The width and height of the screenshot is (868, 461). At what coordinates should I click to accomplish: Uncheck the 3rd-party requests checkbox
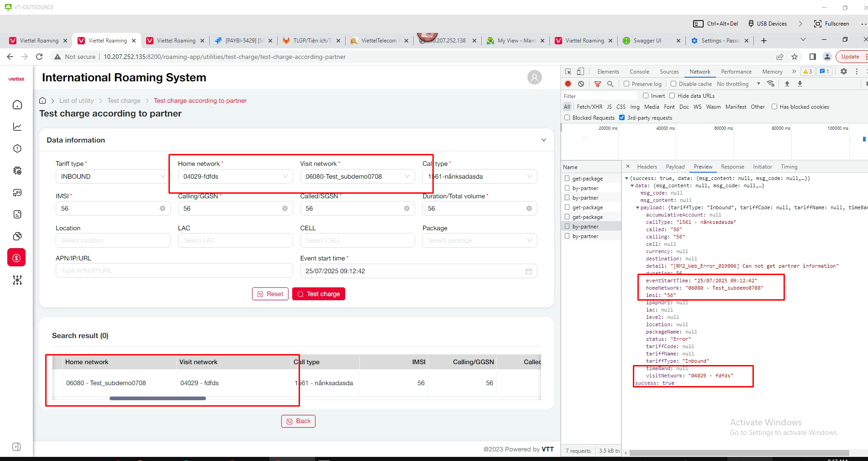click(x=622, y=117)
